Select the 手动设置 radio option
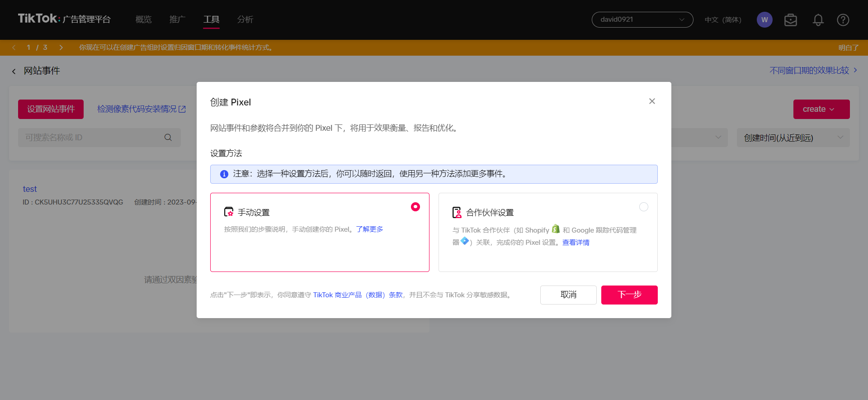868x400 pixels. 415,207
